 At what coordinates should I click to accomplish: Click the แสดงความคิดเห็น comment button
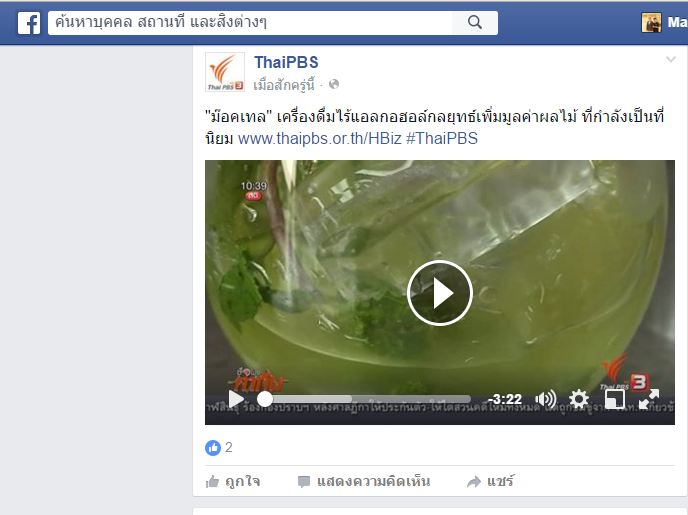(x=364, y=482)
